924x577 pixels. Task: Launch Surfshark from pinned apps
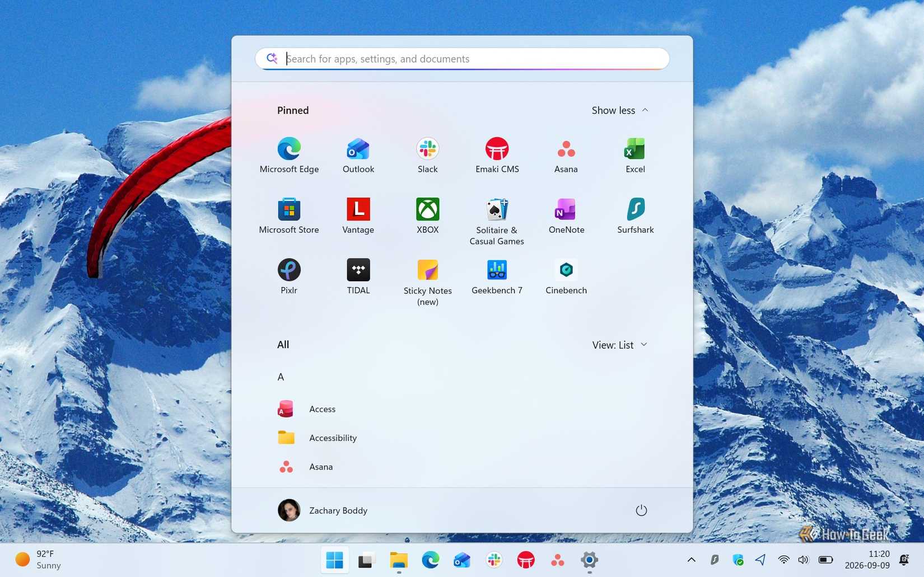[x=635, y=216]
